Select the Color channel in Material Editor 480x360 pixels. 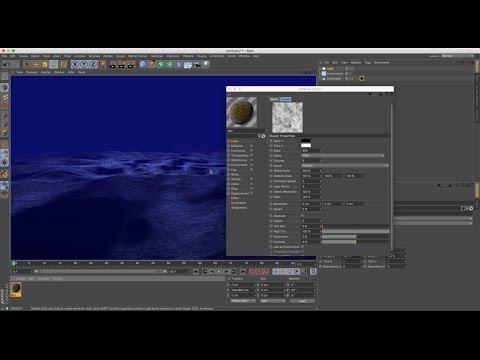(235, 141)
